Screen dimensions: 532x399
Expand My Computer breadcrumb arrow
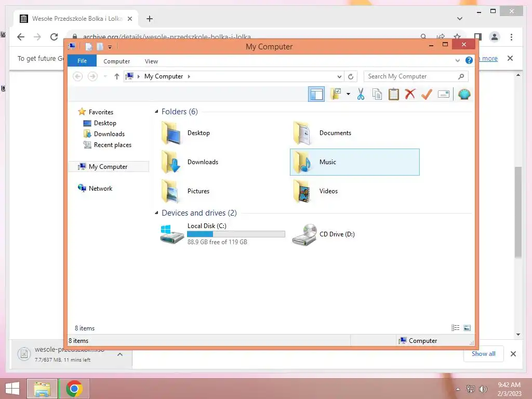[x=189, y=76]
